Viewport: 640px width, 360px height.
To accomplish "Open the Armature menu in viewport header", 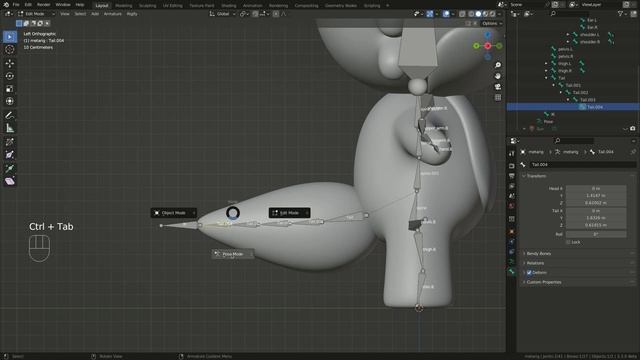I will coord(113,14).
